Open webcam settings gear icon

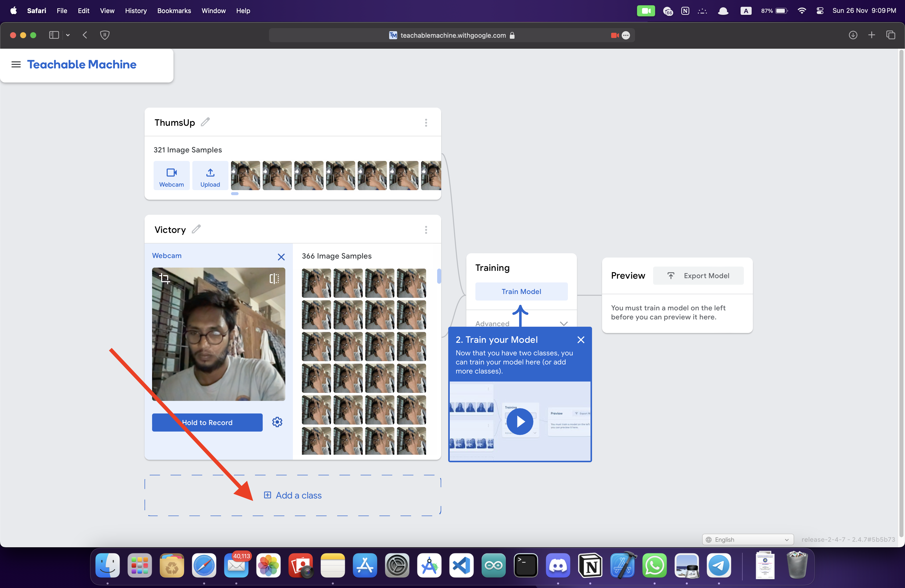coord(277,422)
